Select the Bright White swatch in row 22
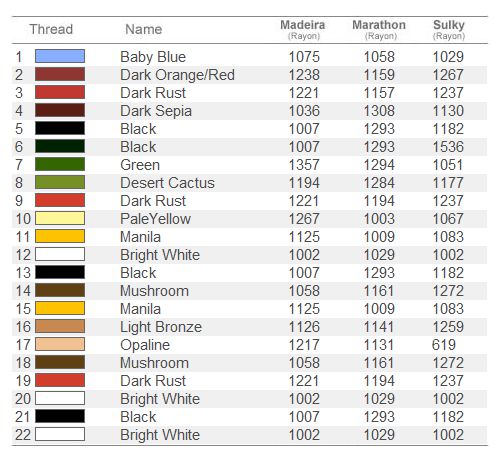This screenshot has width=500, height=456. [60, 434]
